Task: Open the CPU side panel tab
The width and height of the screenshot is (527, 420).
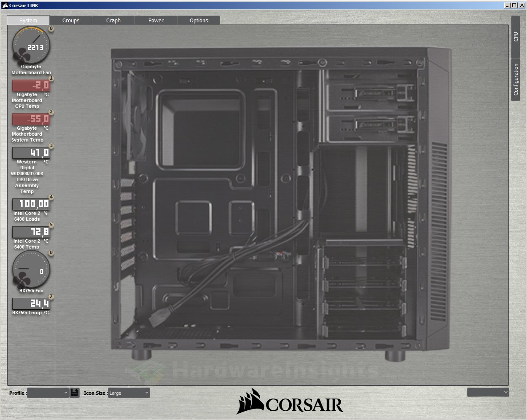Action: tap(516, 37)
